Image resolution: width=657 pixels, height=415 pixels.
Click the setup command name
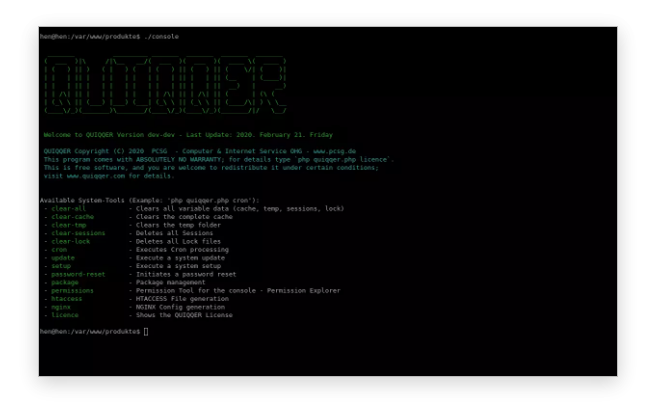60,265
